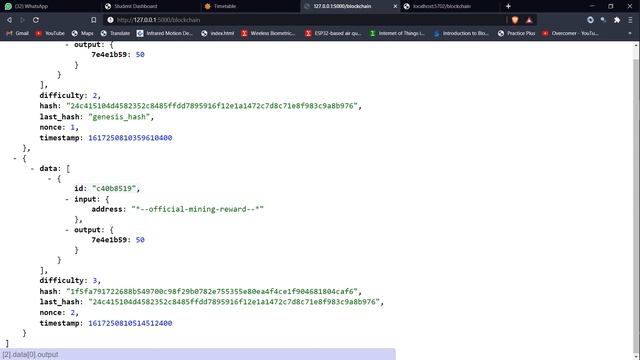Open the index.html bookmark

(x=218, y=33)
